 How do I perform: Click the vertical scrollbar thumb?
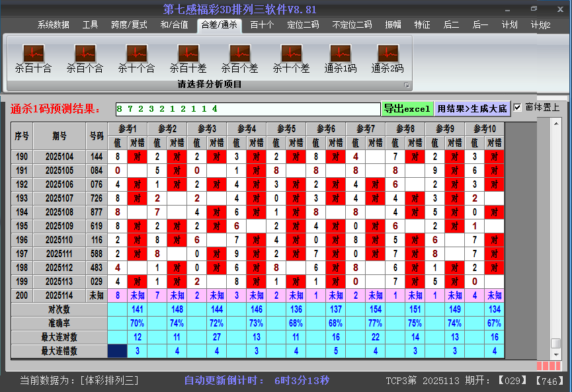(x=556, y=344)
